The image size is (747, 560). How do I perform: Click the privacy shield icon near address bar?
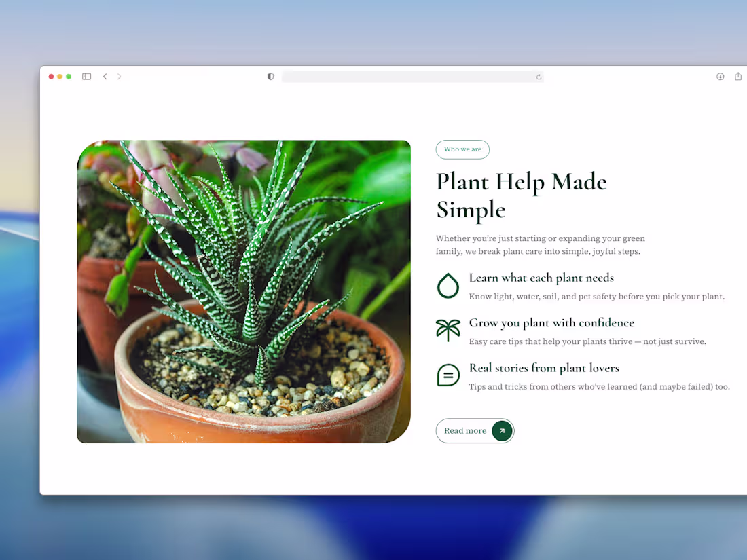270,77
